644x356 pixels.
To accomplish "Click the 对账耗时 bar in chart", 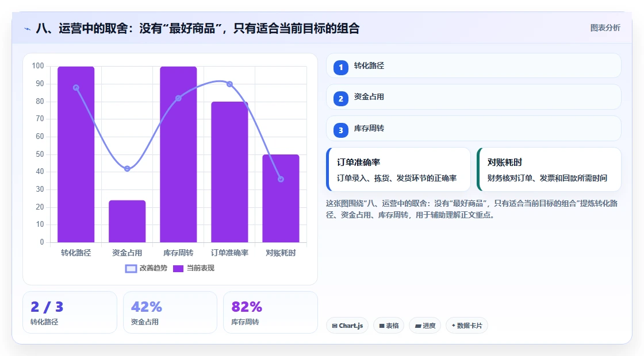I will point(281,199).
